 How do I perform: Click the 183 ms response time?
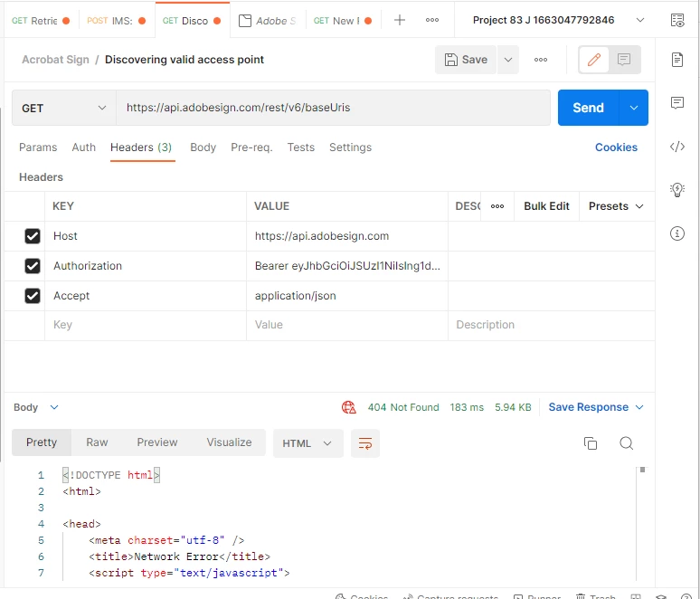[467, 407]
